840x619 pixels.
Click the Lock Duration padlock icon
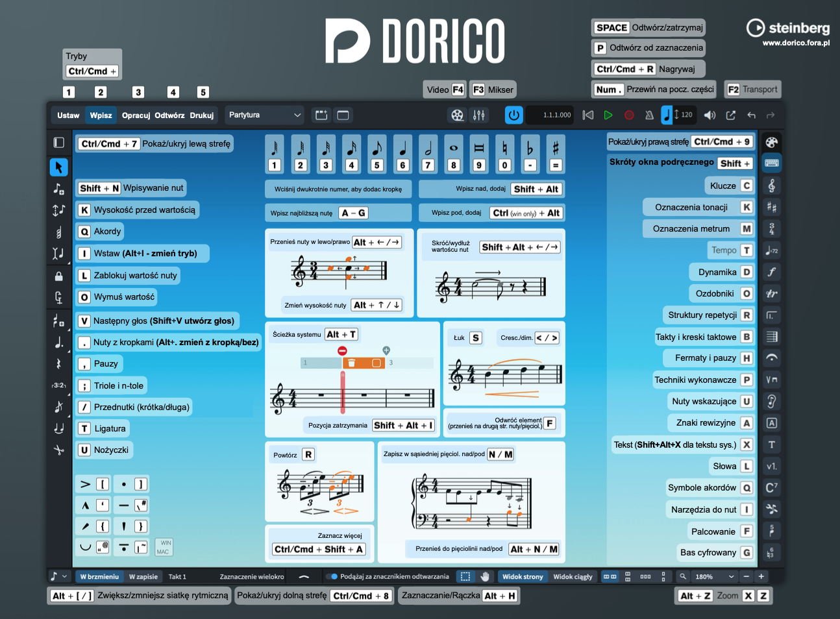[x=58, y=276]
